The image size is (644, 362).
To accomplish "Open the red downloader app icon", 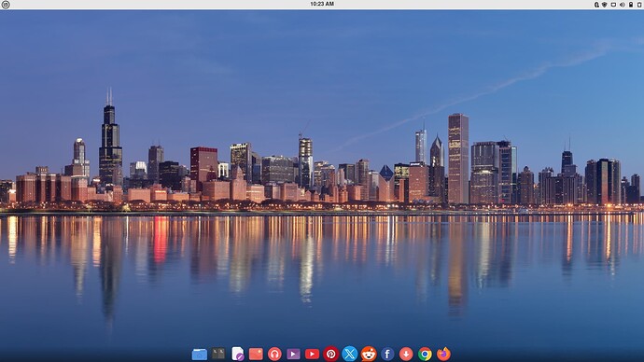I will (406, 354).
